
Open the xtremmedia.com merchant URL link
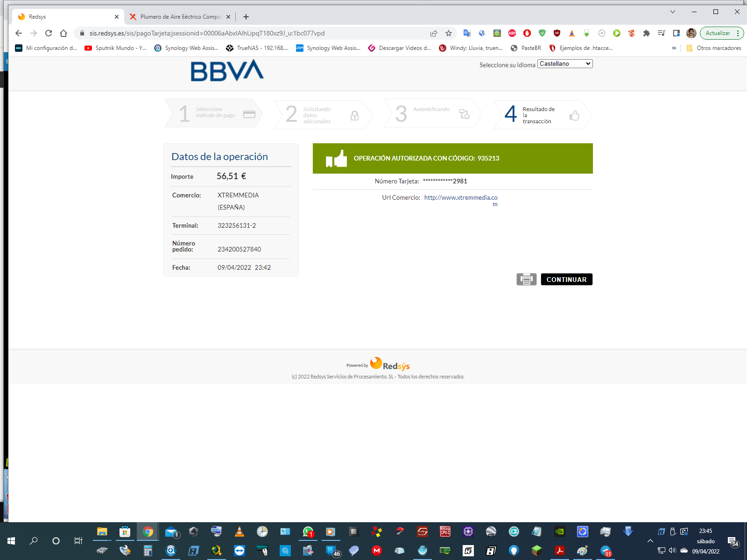(x=460, y=198)
